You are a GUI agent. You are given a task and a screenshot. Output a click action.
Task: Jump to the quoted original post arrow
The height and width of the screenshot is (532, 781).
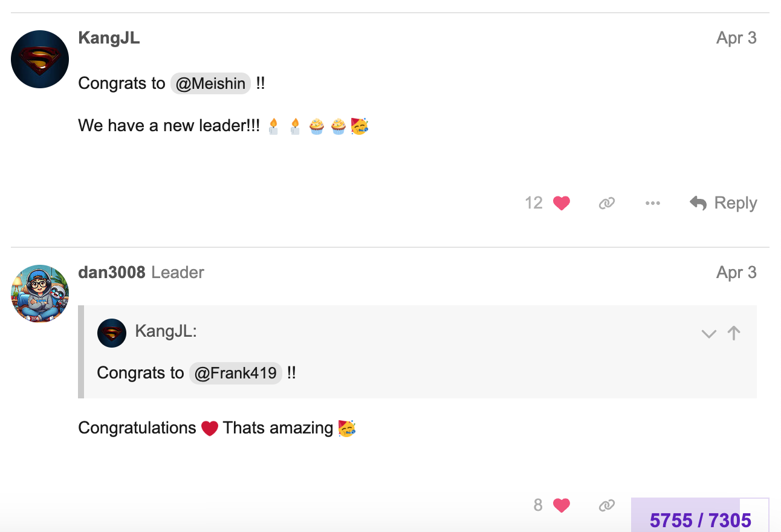pos(734,333)
